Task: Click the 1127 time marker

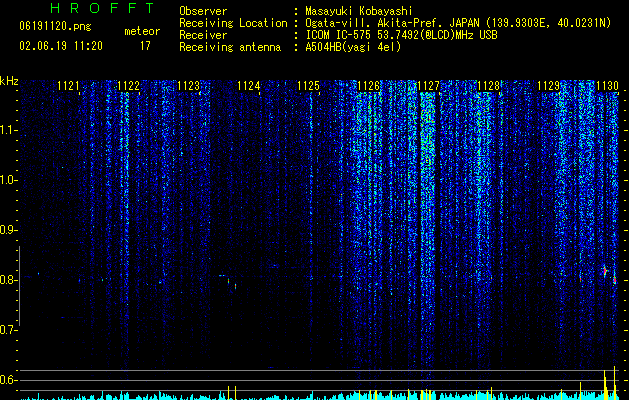Action: coord(428,86)
